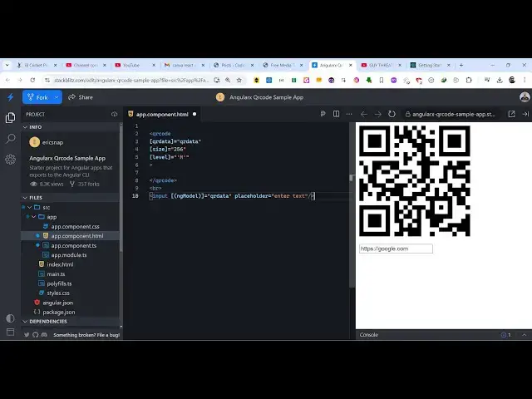Open app.module.ts file
Viewport: 532px width, 399px height.
69,255
